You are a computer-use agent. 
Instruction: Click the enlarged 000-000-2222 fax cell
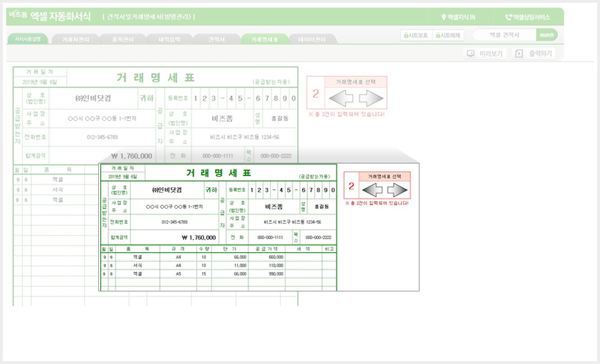[318, 238]
